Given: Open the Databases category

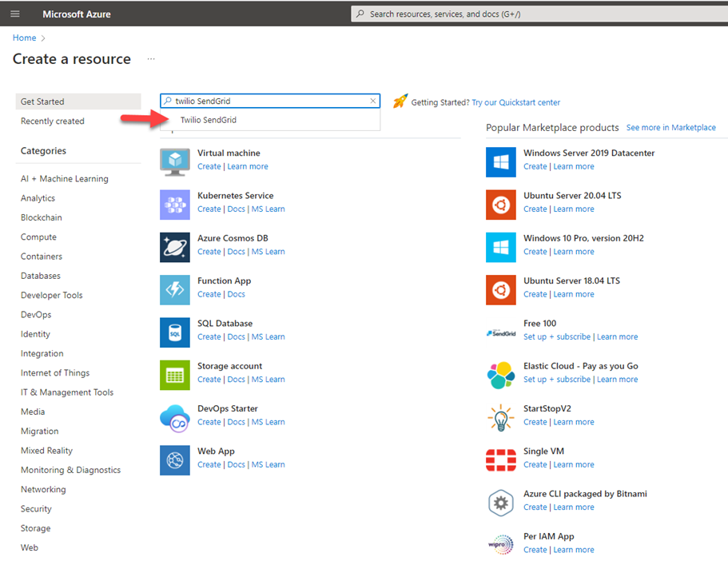Looking at the screenshot, I should pos(41,276).
